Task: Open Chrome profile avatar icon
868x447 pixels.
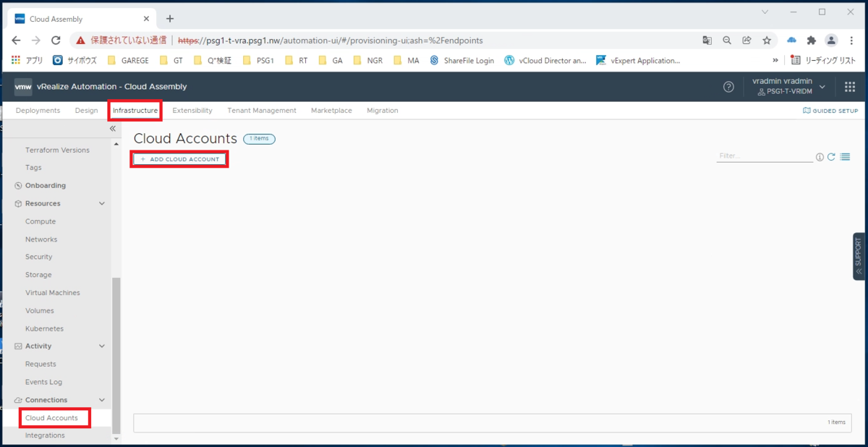Action: (x=832, y=41)
